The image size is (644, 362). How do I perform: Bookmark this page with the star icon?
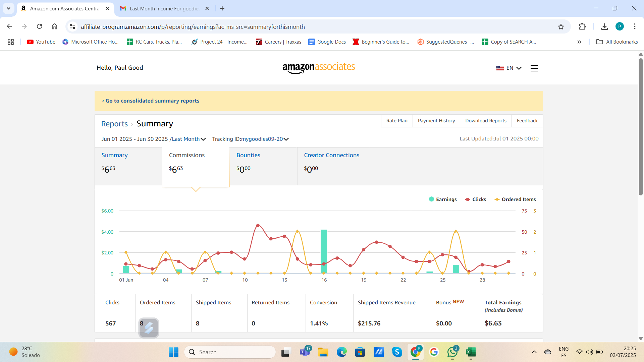point(561,26)
